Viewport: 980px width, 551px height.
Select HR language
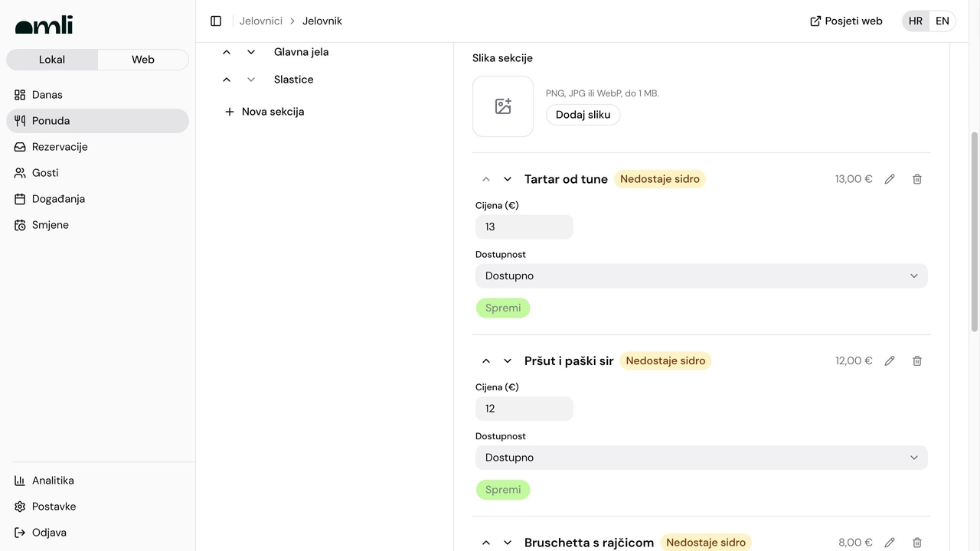coord(916,21)
